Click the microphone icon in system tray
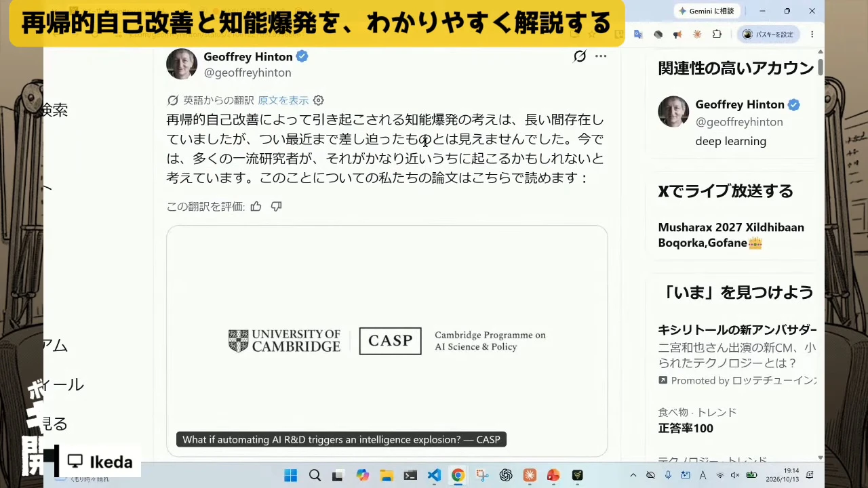Screen dimensions: 868x488 click(668, 475)
